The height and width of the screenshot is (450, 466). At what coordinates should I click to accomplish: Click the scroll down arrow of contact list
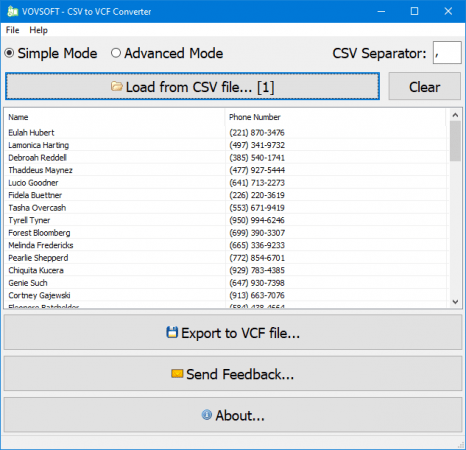[455, 302]
